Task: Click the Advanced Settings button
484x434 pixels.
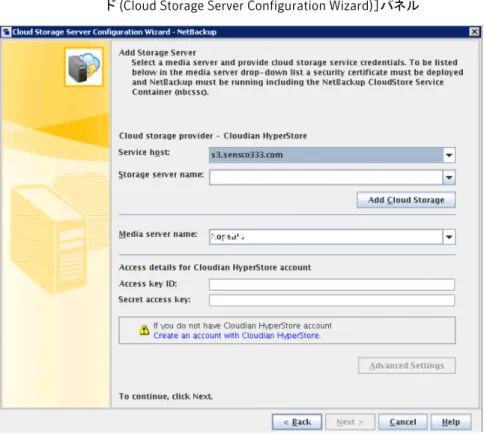Action: pos(407,366)
